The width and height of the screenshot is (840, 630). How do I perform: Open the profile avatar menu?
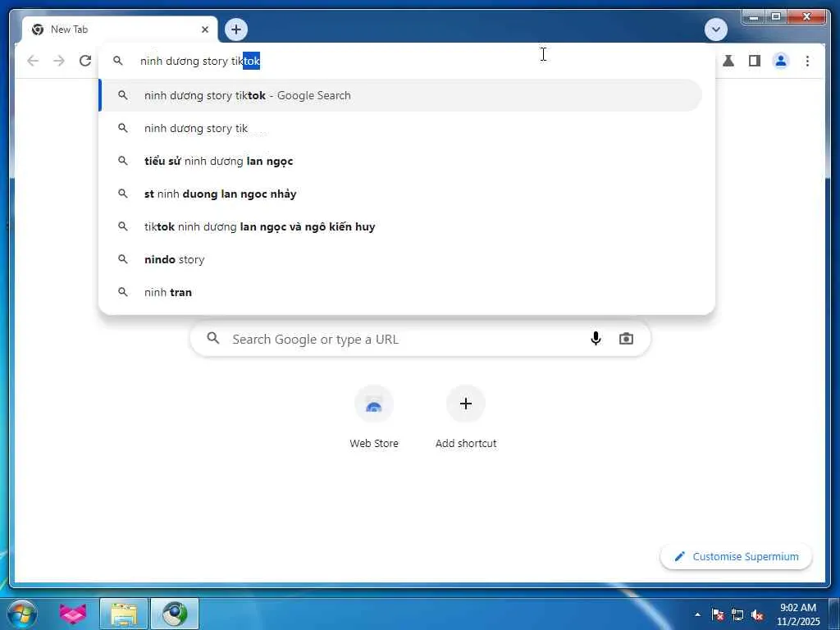[781, 61]
